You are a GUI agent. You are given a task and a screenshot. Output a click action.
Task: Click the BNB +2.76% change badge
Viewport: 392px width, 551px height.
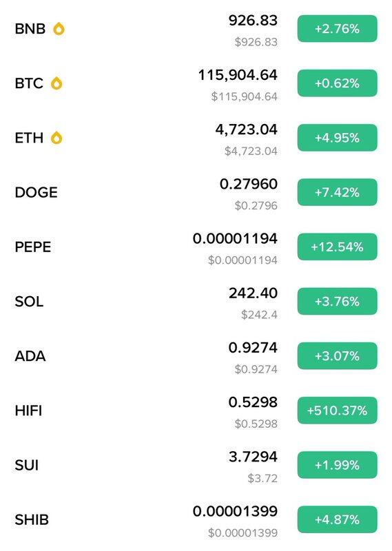click(x=337, y=29)
